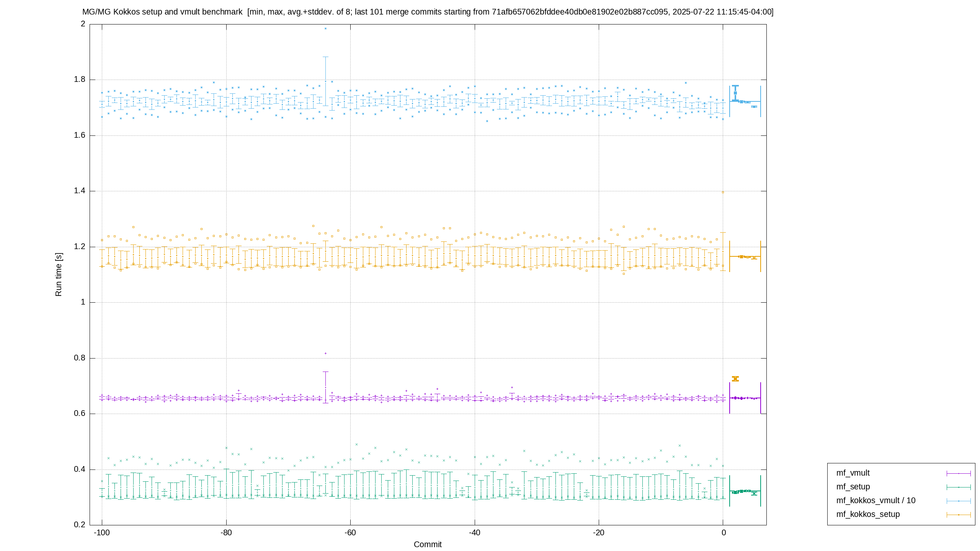This screenshot has width=980, height=551.
Task: Click the purple summary bar right of commit 0
Action: 745,398
